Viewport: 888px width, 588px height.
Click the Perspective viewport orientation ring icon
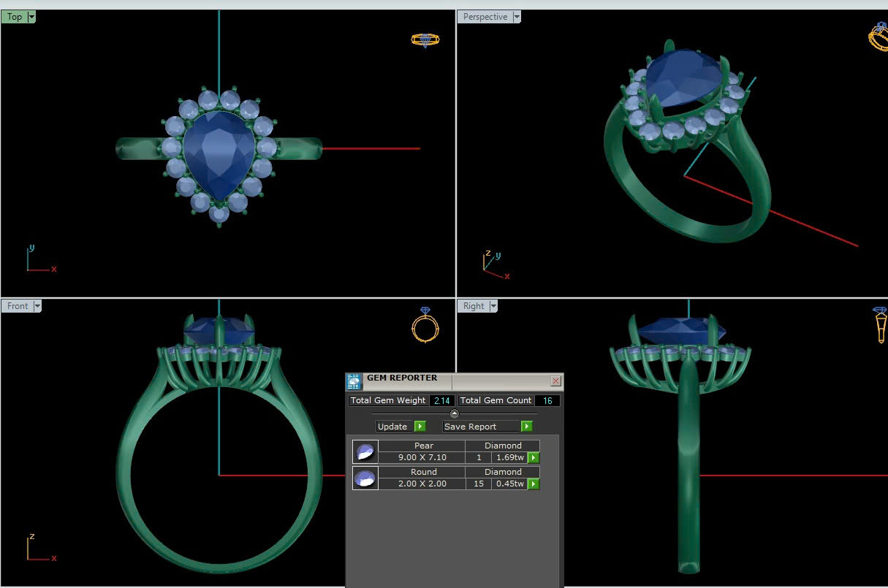pyautogui.click(x=878, y=37)
